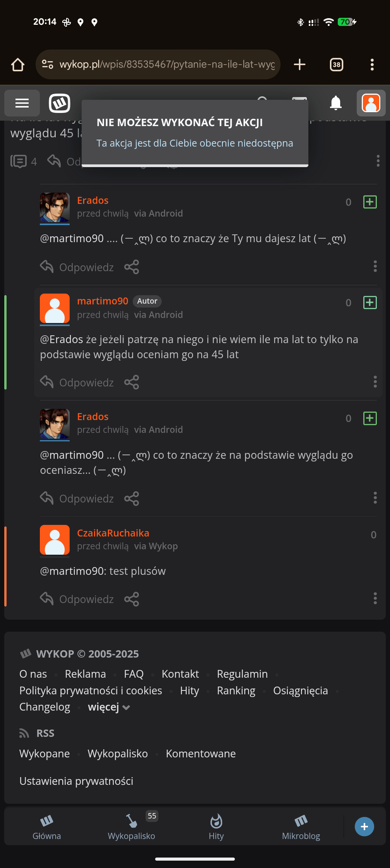The height and width of the screenshot is (868, 390).
Task: Click blue add-entry plus button
Action: (x=364, y=827)
